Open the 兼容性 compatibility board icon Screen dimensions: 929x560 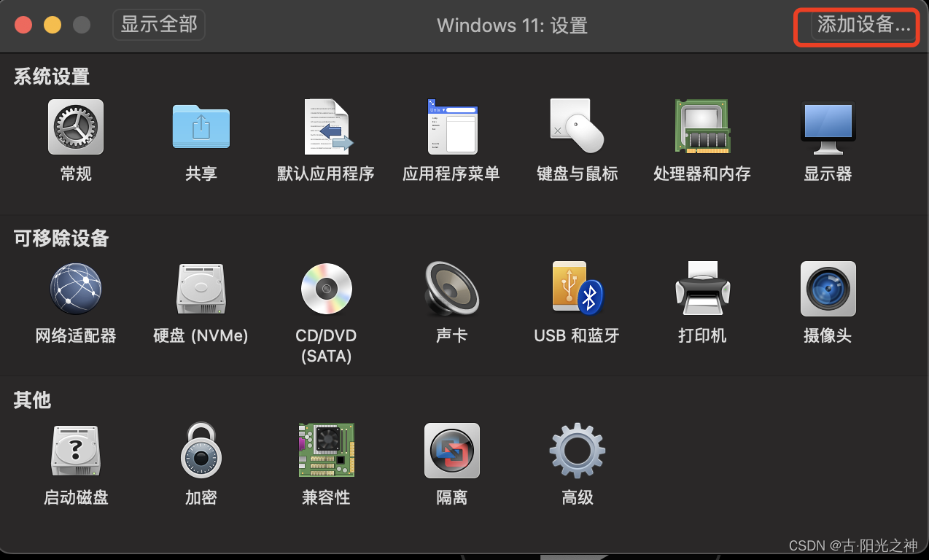[326, 451]
